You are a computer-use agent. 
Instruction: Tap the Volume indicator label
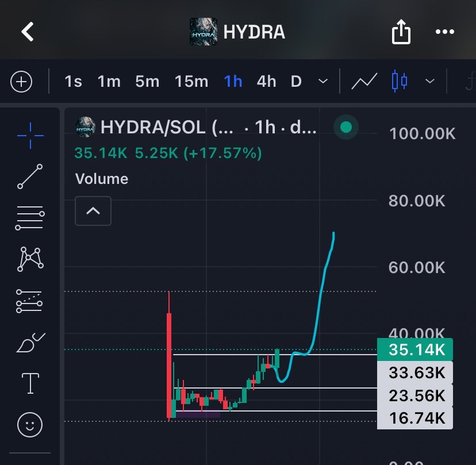coord(102,179)
